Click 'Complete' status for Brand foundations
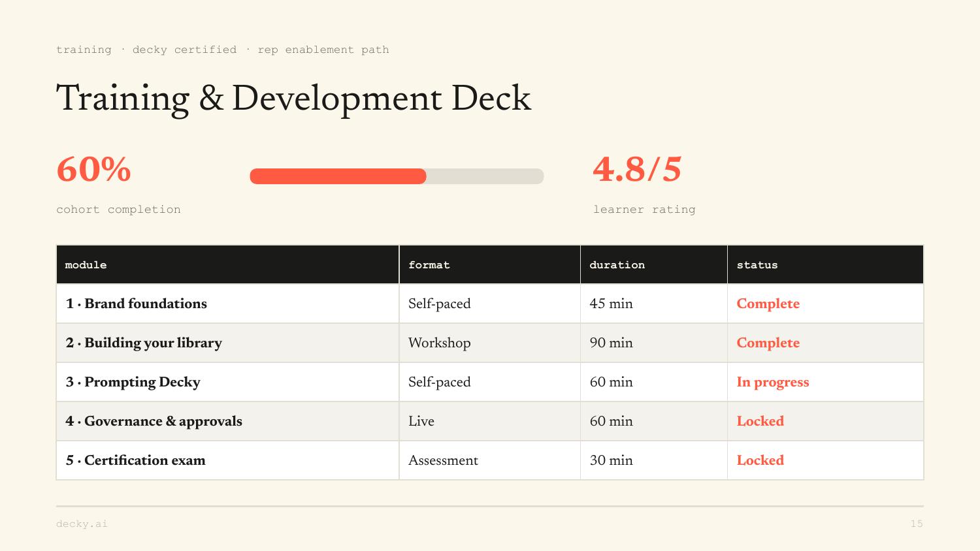 tap(825, 304)
